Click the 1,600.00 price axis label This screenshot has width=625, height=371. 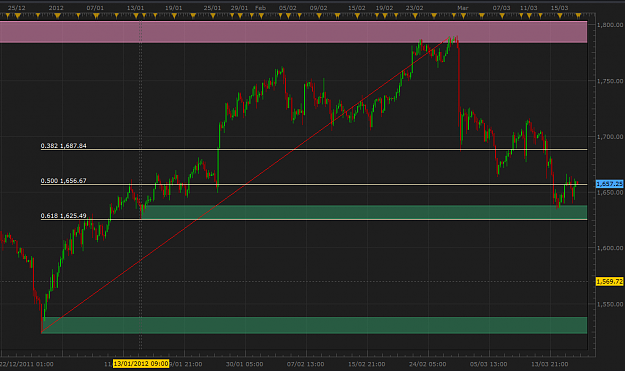[610, 248]
